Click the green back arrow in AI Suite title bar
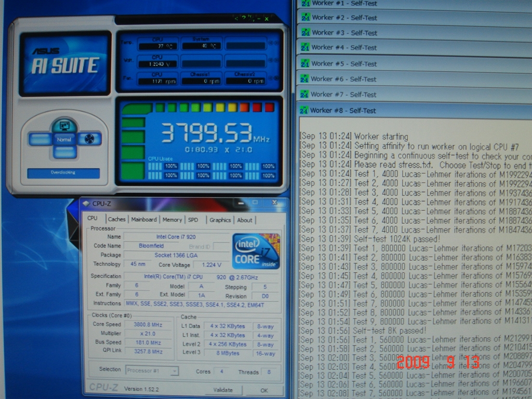Viewport: 532px width, 399px height. coord(236,18)
